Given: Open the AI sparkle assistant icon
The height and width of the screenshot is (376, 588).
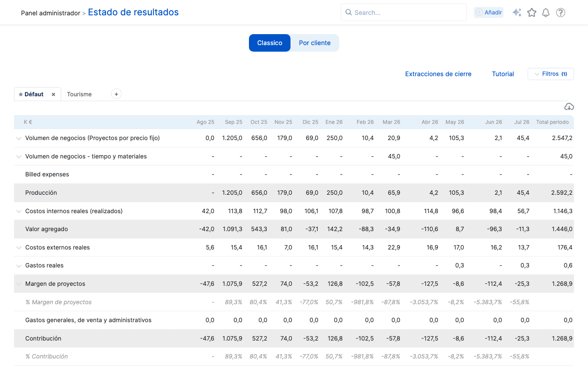Looking at the screenshot, I should coord(517,13).
